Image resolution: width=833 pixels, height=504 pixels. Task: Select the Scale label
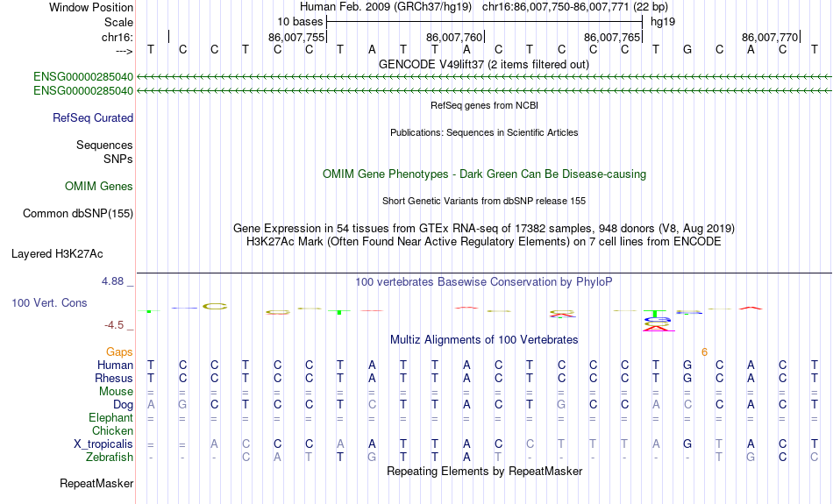pyautogui.click(x=118, y=22)
